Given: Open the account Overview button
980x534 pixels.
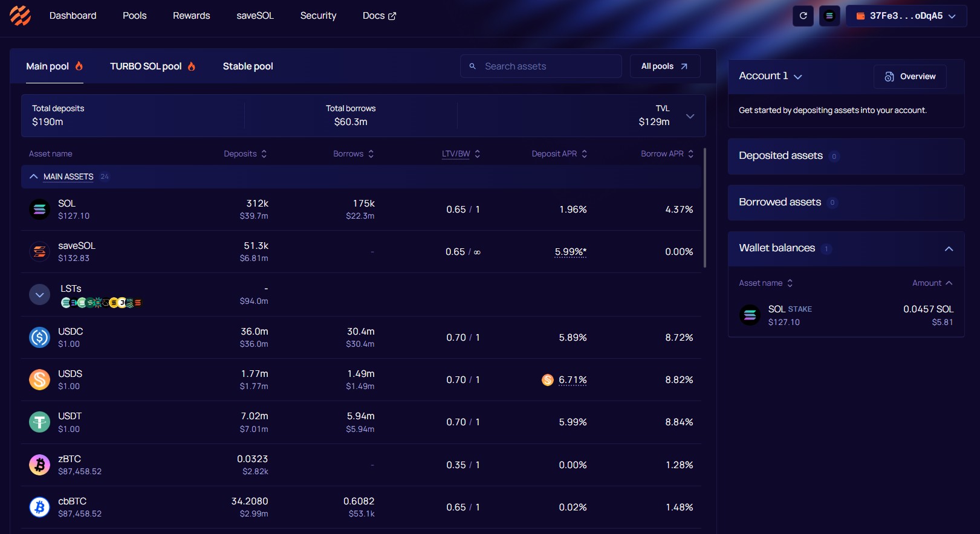Looking at the screenshot, I should click(910, 77).
